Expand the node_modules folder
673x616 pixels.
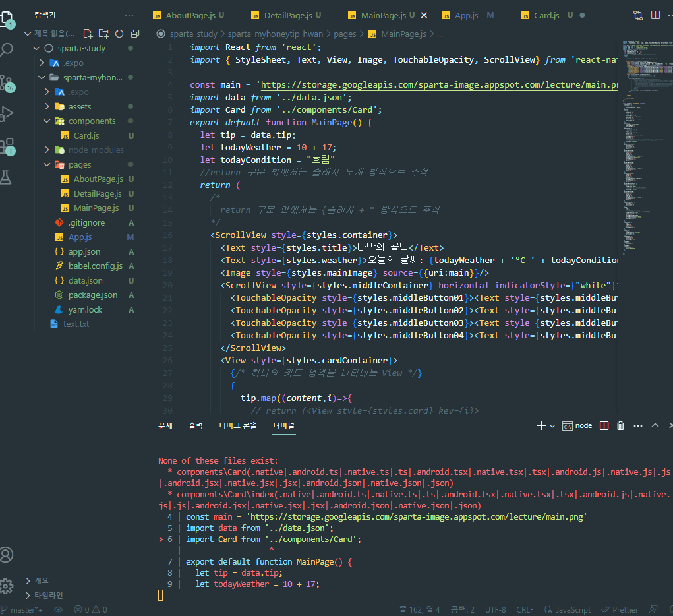[x=96, y=150]
